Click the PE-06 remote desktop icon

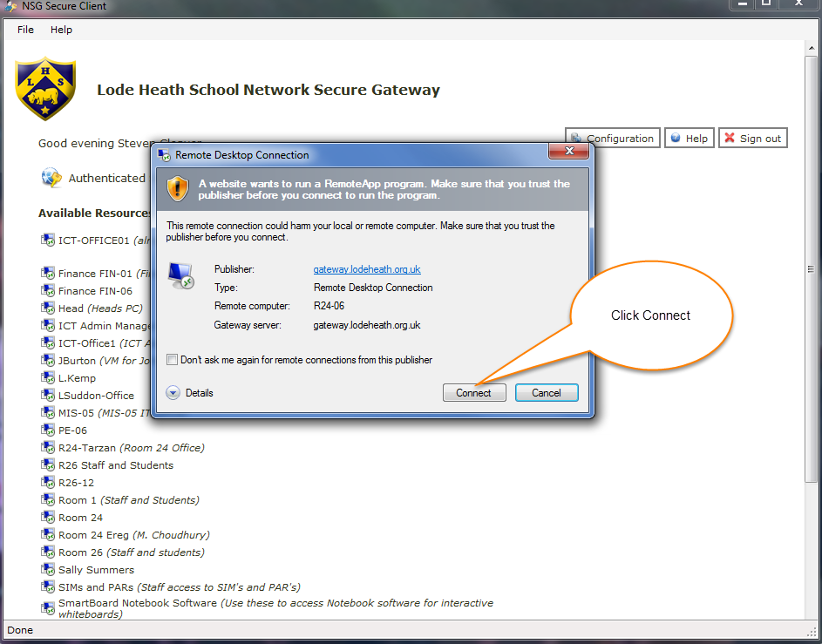pyautogui.click(x=48, y=430)
